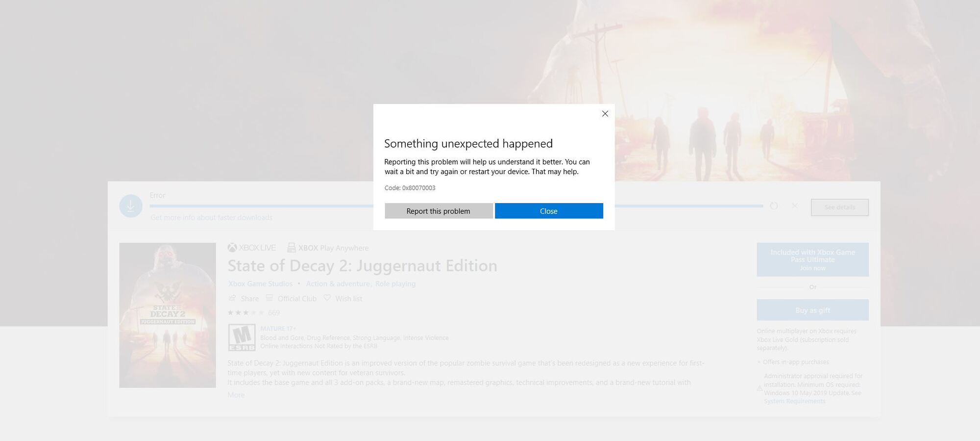Open the System Requirements link
This screenshot has width=980, height=441.
point(794,401)
